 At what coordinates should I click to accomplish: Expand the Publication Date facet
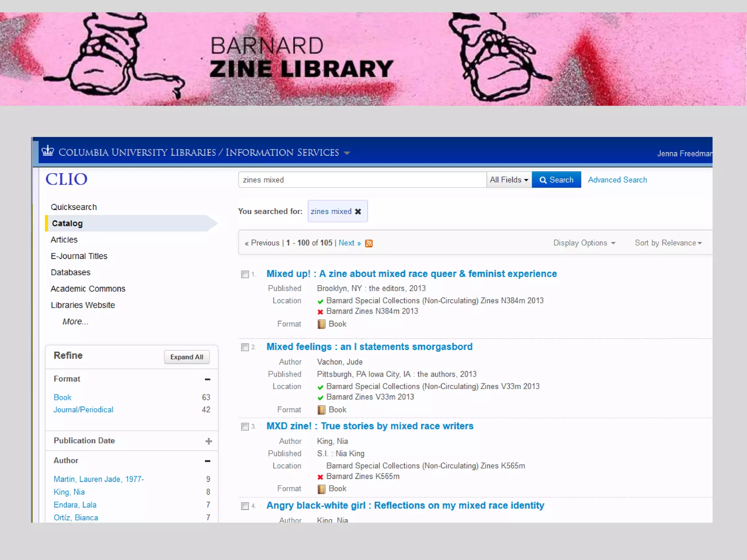pyautogui.click(x=209, y=441)
